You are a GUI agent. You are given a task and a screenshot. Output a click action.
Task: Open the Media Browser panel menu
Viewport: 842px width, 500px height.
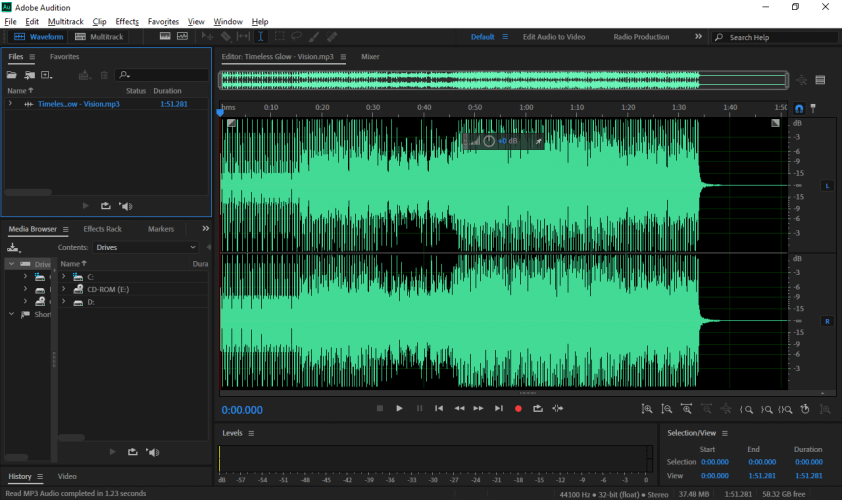[x=66, y=229]
